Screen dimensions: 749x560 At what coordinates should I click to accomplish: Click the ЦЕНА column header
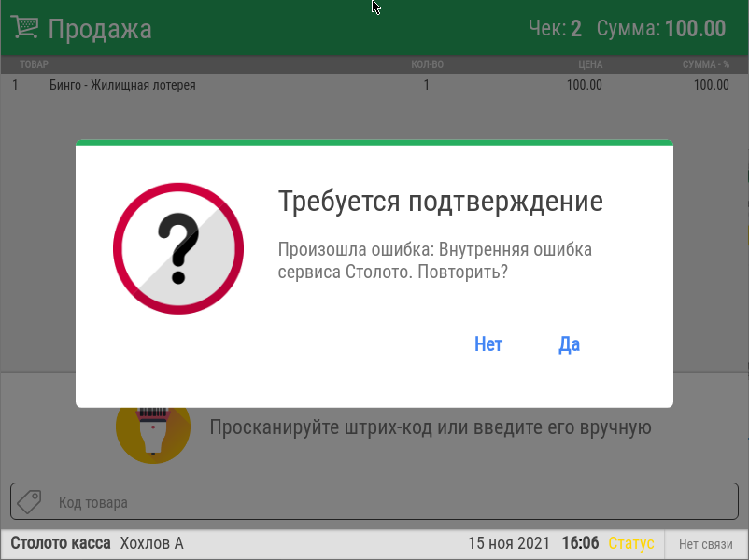click(590, 64)
